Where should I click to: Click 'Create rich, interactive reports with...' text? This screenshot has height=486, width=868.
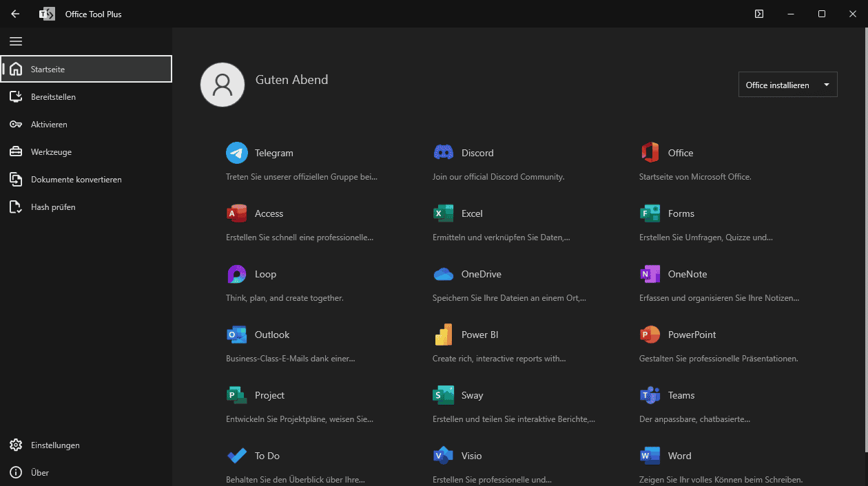[x=499, y=359]
